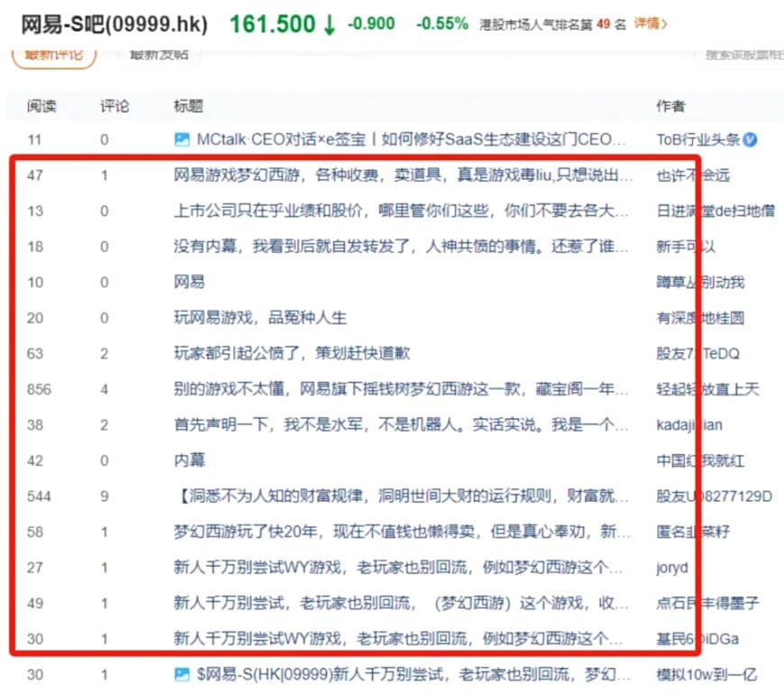
Task: Open post 'MCtalk·CEO对话×e签宝'
Action: (411, 140)
